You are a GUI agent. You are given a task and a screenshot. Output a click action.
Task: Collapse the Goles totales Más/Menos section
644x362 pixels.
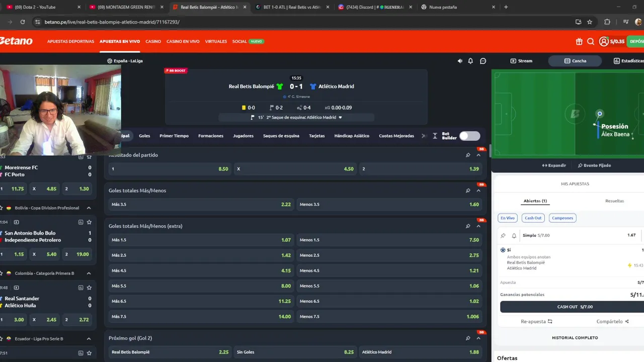478,191
